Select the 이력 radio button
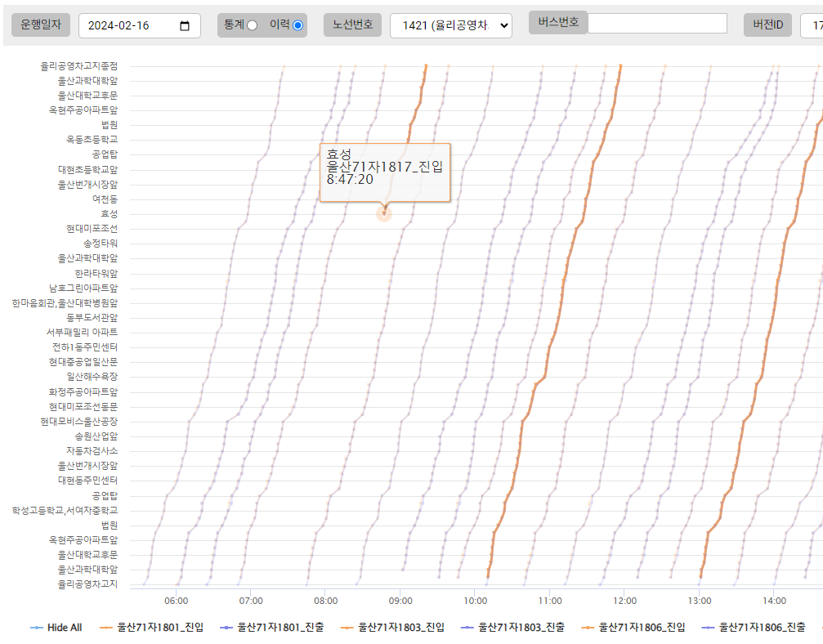This screenshot has height=644, width=823. point(297,25)
